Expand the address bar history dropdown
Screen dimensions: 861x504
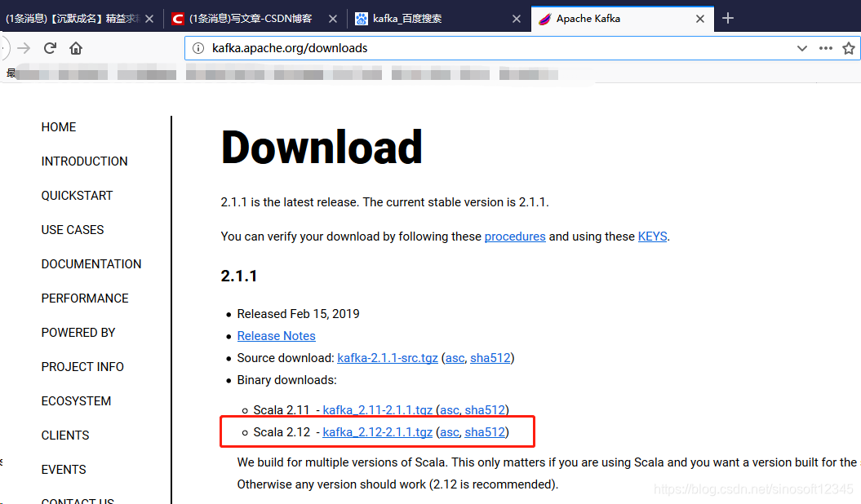coord(801,48)
